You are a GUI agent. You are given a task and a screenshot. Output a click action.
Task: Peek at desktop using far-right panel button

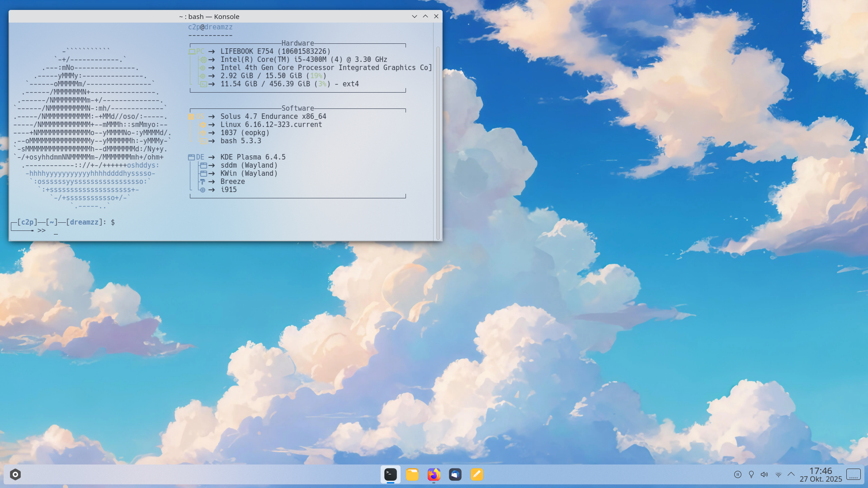point(854,474)
